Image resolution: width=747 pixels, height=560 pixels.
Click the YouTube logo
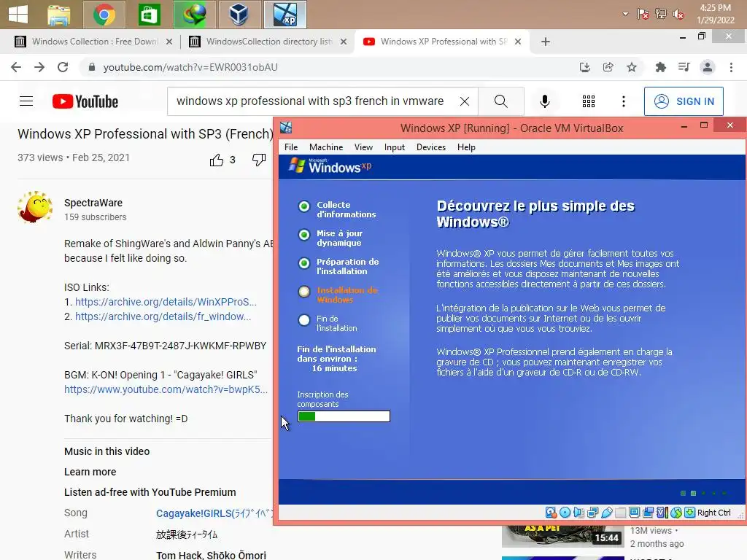point(85,101)
